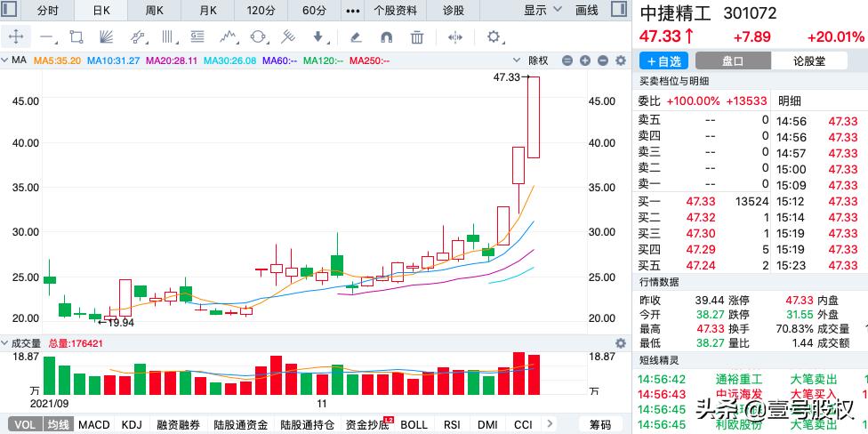Toggle the magnet snap icon
Viewport: 868px width, 434px height.
pos(386,37)
